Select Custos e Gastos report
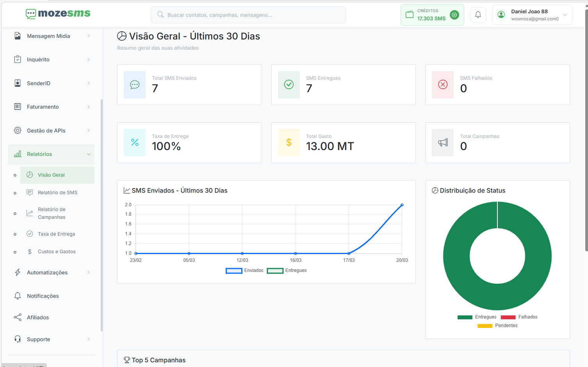 (x=57, y=252)
